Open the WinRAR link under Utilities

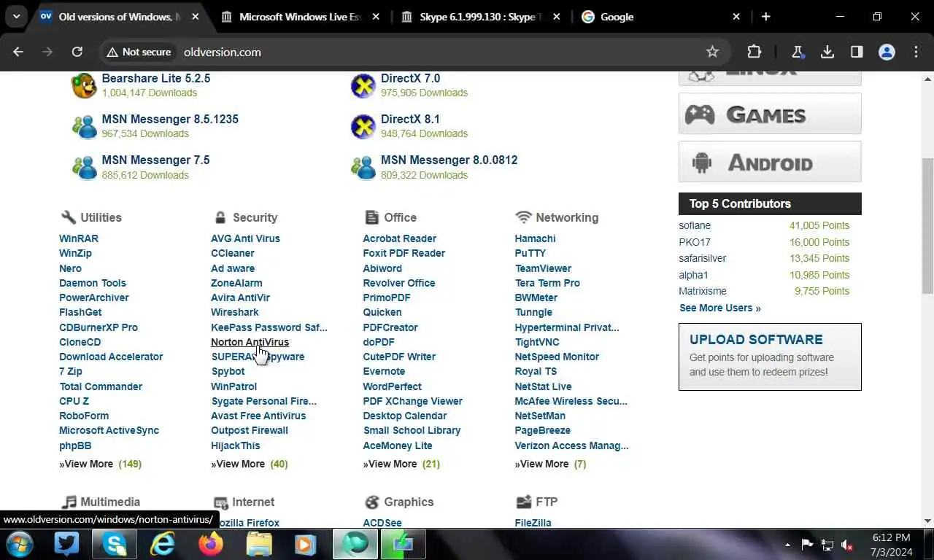tap(79, 238)
